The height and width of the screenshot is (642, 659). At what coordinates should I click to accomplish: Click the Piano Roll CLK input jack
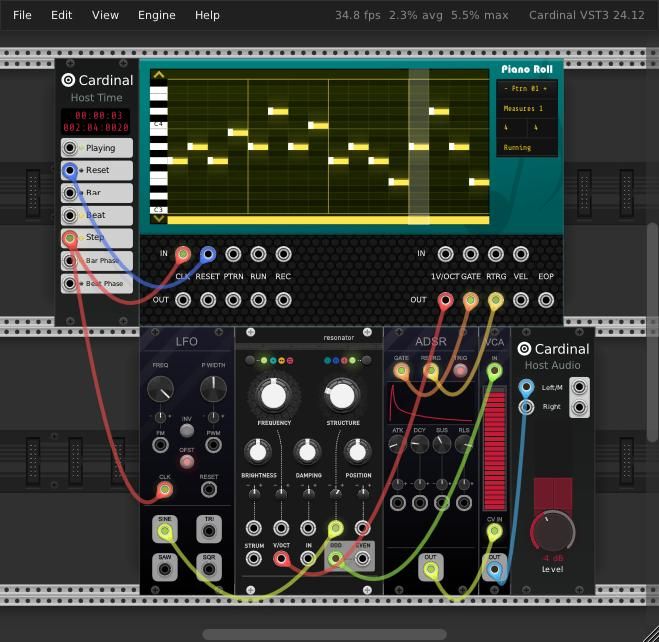pos(183,254)
